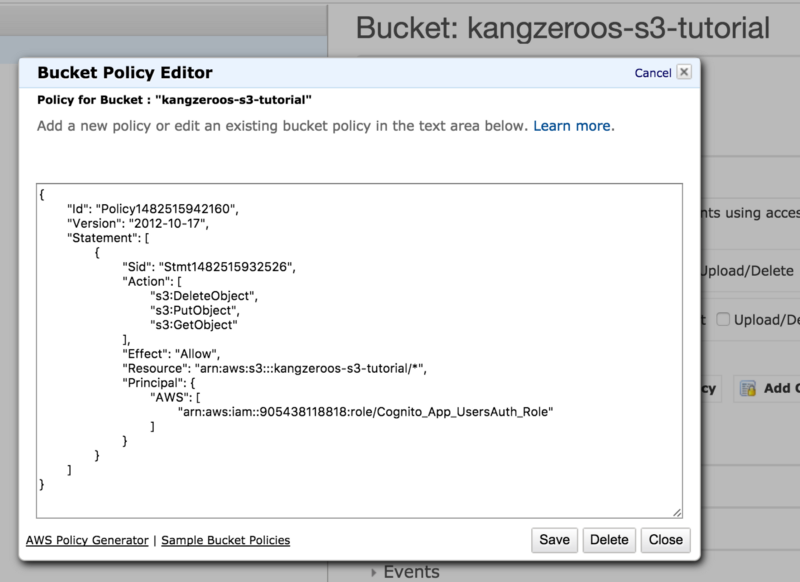The height and width of the screenshot is (582, 800).
Task: Click the "Id": "Policy1482515942160" line
Action: (153, 209)
